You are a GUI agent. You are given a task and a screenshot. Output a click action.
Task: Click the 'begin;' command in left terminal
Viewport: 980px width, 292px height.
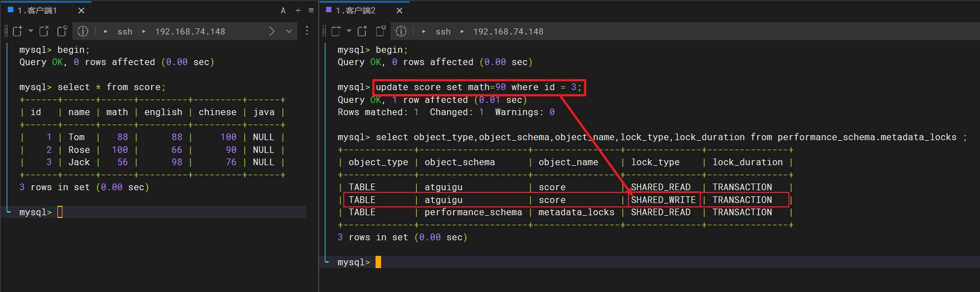coord(74,50)
